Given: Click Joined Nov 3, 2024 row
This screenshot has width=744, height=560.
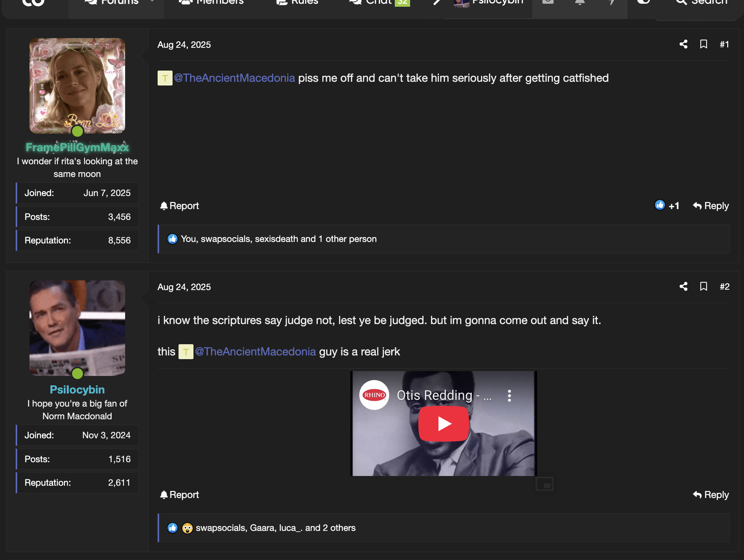Looking at the screenshot, I should [x=78, y=435].
